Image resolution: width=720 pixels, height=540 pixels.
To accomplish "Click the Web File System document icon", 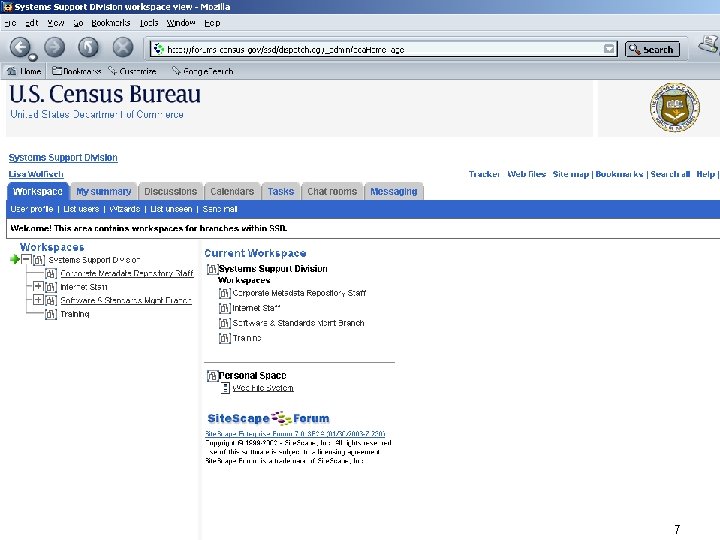I will pos(225,388).
